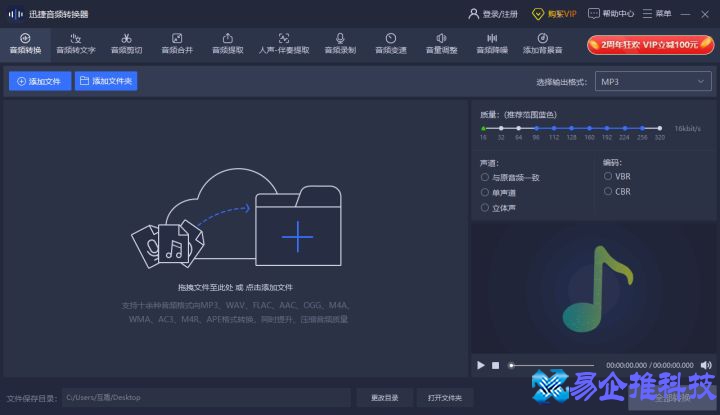This screenshot has width=720, height=415.
Task: Open the 菜单 hamburger menu
Action: pos(657,14)
